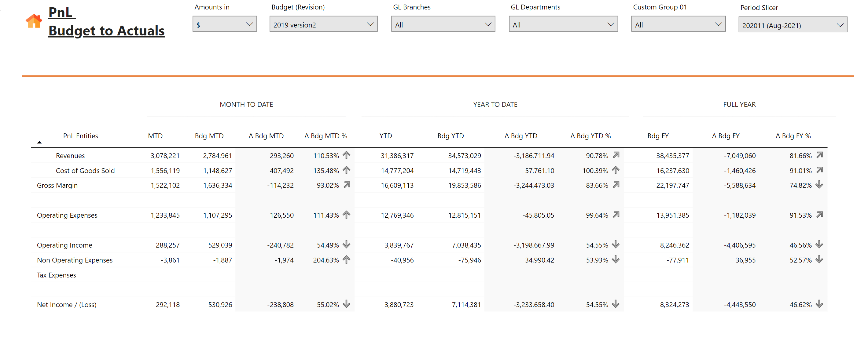Sort by Δ Bdg YTD % column header
The height and width of the screenshot is (348, 868).
tap(590, 136)
